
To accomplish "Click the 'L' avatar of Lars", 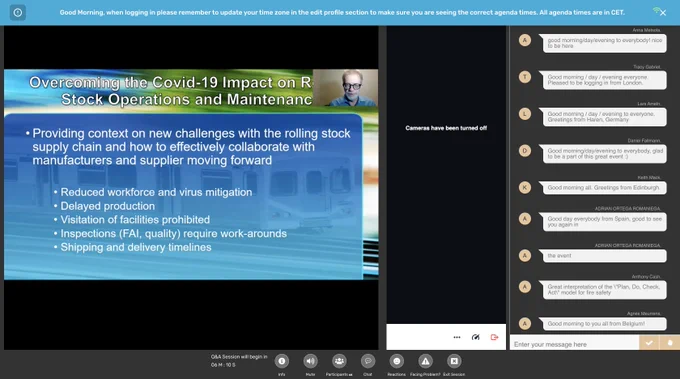I will (525, 114).
